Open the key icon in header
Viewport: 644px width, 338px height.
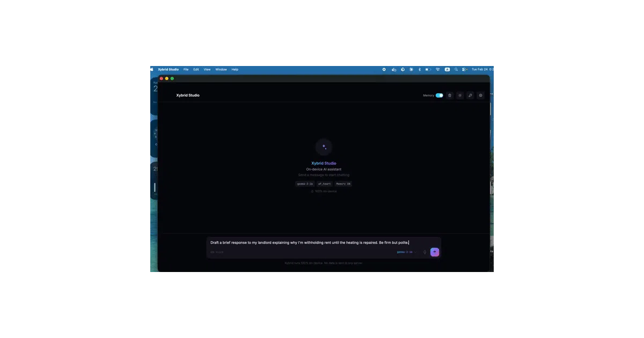pos(470,95)
